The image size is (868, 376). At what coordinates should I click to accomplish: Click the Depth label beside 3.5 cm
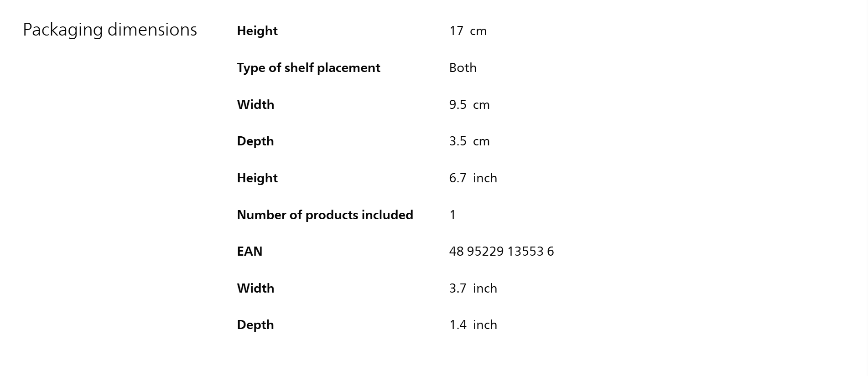click(x=255, y=141)
